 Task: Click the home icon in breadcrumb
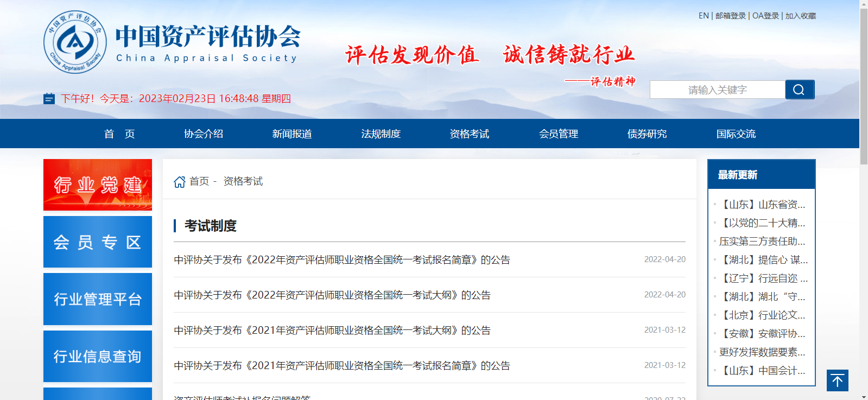pos(180,182)
